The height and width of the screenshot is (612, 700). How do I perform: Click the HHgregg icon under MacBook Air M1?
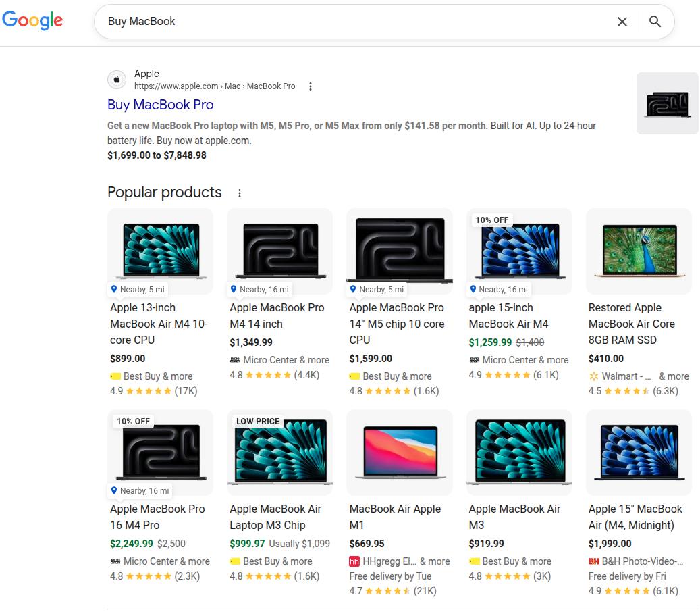click(x=354, y=561)
